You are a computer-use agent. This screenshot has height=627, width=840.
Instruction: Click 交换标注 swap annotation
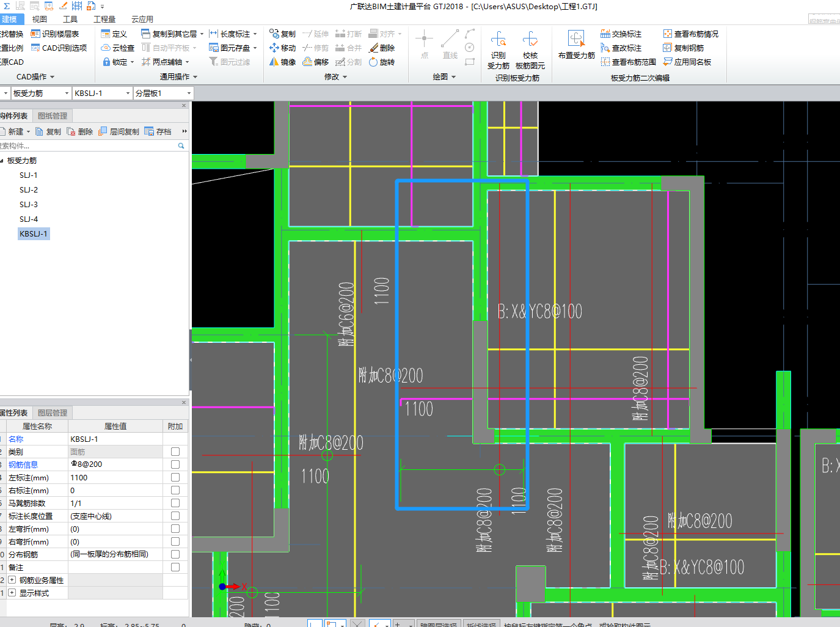click(x=621, y=34)
